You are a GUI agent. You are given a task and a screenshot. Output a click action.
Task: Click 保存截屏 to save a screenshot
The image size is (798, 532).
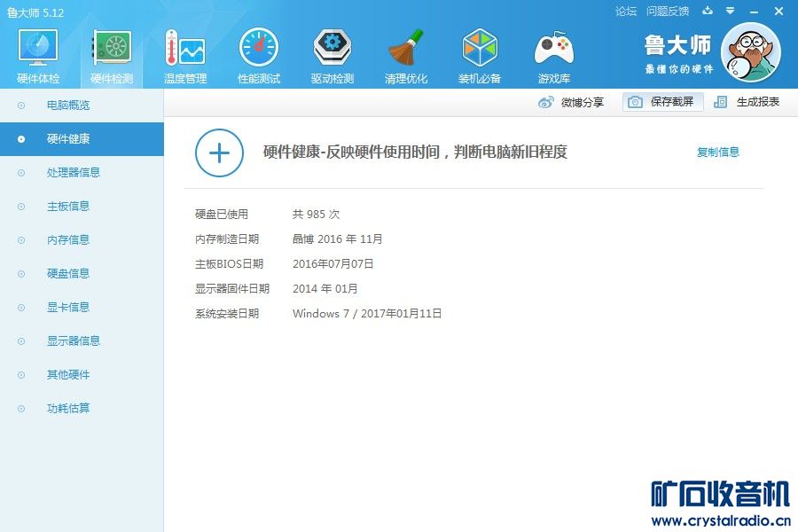pos(662,102)
